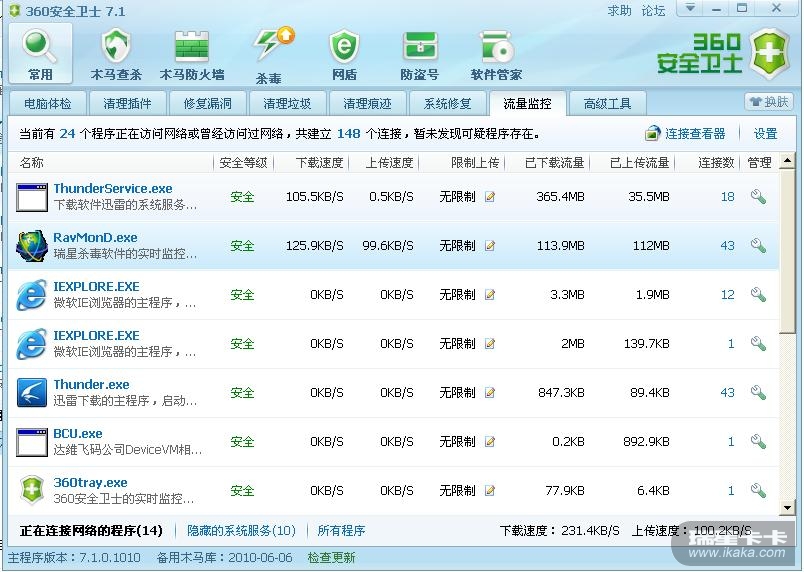The image size is (804, 572).
Task: Click the vertical scrollbar thumb
Action: (787, 251)
